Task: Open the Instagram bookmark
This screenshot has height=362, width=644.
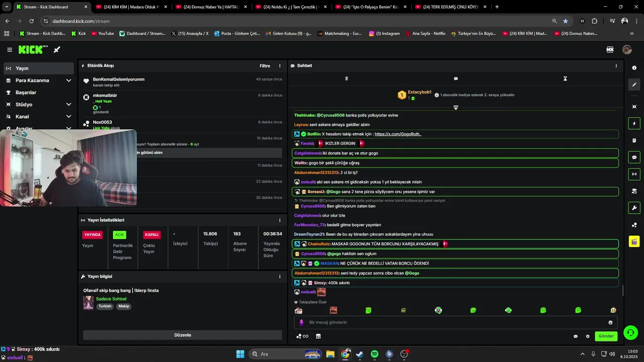Action: click(x=384, y=33)
